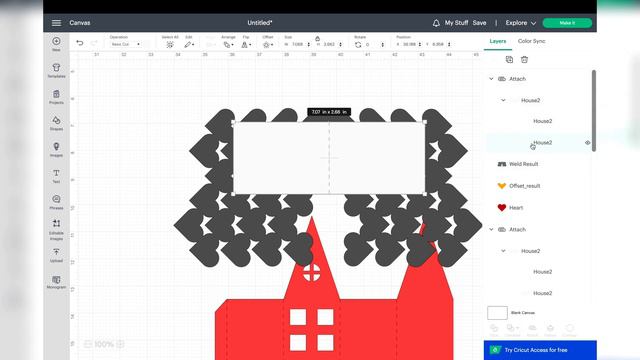Select the Text tool
Screen dimensions: 640x360
(x=56, y=176)
